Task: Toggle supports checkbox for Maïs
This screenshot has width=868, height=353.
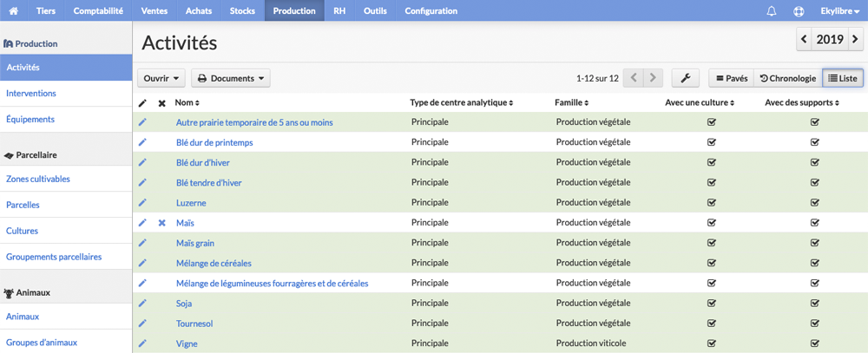Action: (x=815, y=222)
